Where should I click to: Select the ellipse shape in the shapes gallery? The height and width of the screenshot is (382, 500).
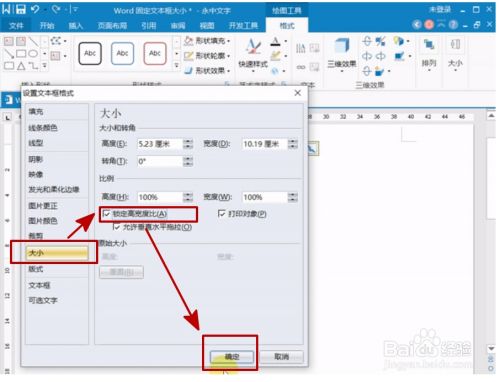click(33, 54)
